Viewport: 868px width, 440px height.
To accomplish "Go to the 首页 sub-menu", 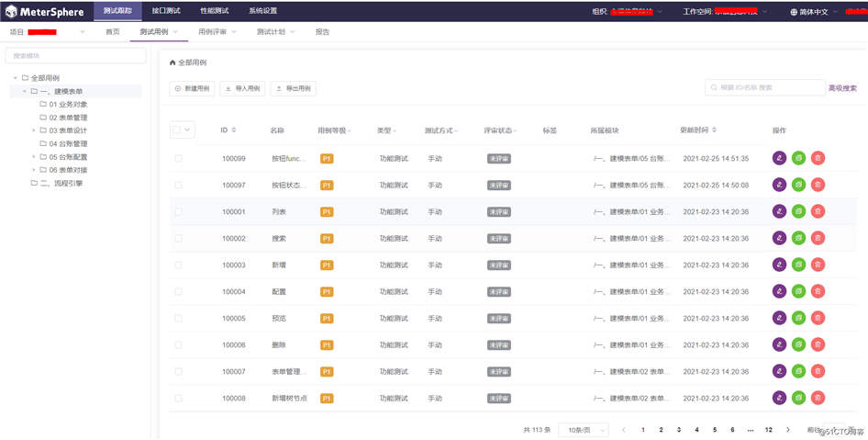I will (112, 32).
